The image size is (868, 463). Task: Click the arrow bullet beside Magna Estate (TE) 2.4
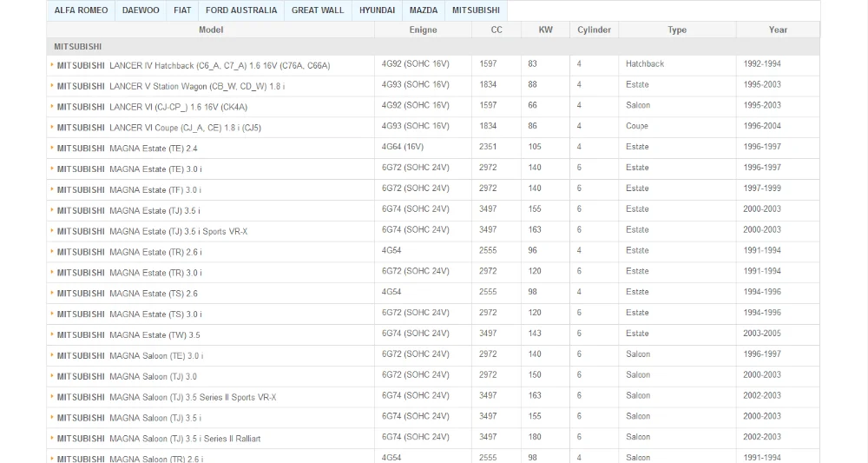52,149
